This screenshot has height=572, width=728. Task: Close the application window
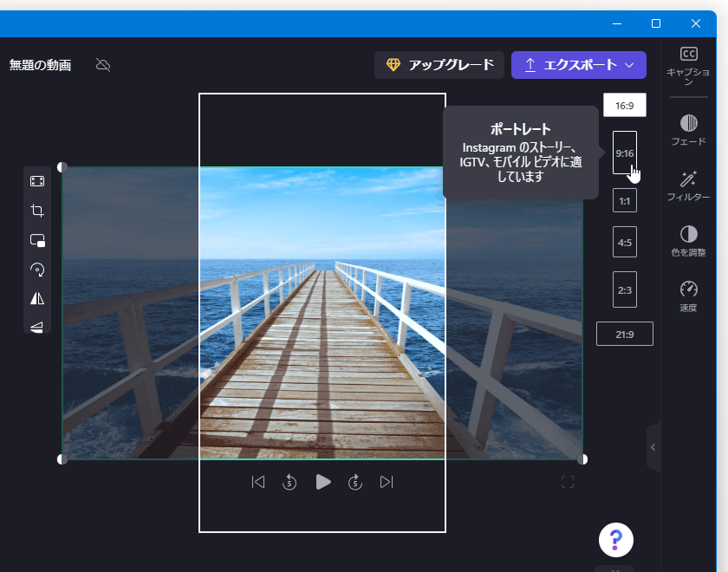[x=695, y=23]
